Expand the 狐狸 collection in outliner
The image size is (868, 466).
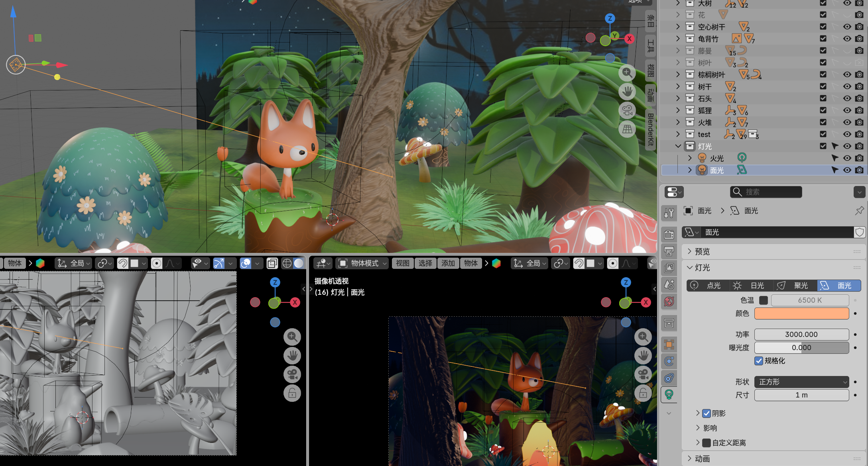(678, 110)
